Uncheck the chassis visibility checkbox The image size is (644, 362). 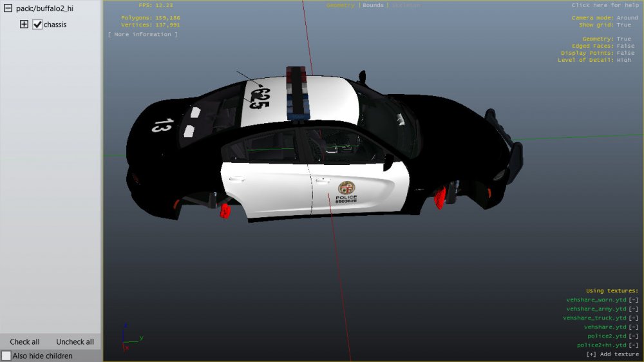coord(37,24)
